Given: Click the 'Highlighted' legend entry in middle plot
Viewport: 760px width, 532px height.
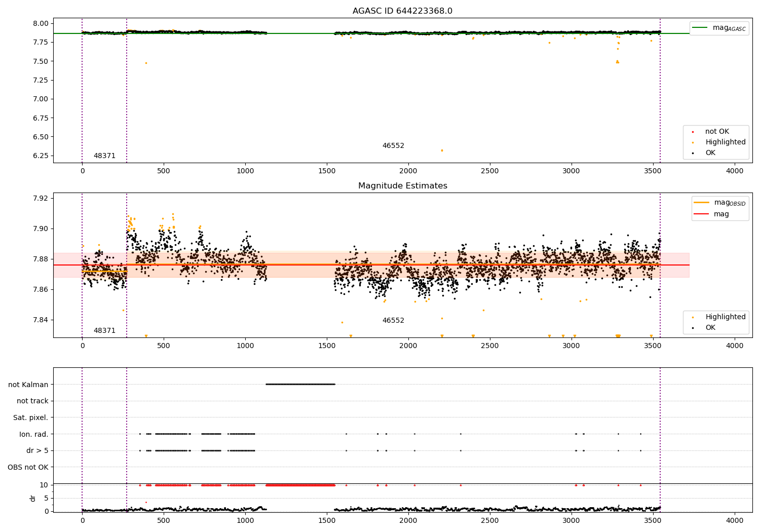Looking at the screenshot, I should tap(718, 317).
